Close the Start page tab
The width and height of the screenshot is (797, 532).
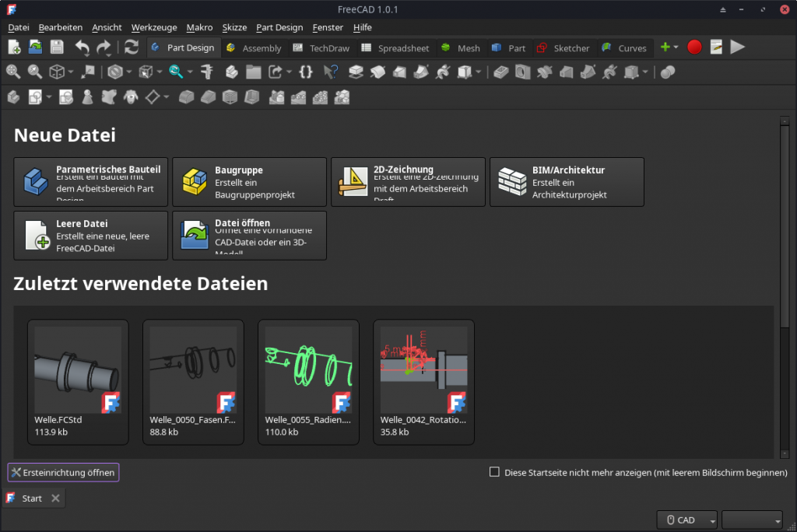coord(55,499)
